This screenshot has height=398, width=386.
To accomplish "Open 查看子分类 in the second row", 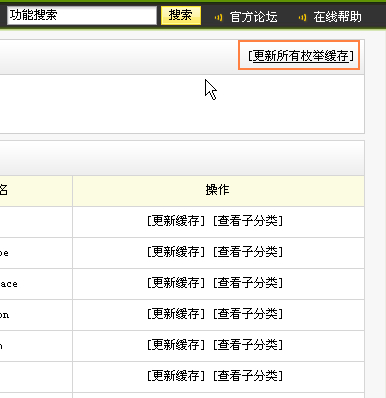I will (248, 252).
